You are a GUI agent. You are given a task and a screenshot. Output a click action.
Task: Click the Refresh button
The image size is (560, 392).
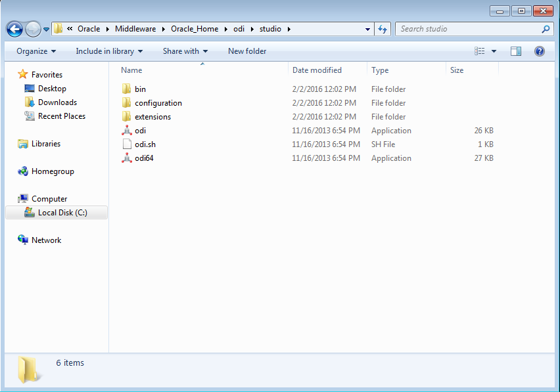coord(383,30)
